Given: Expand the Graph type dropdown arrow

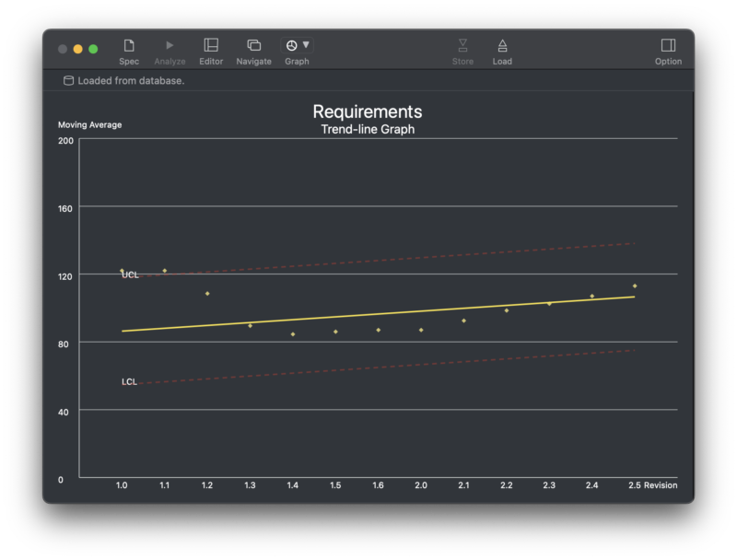Looking at the screenshot, I should point(306,45).
